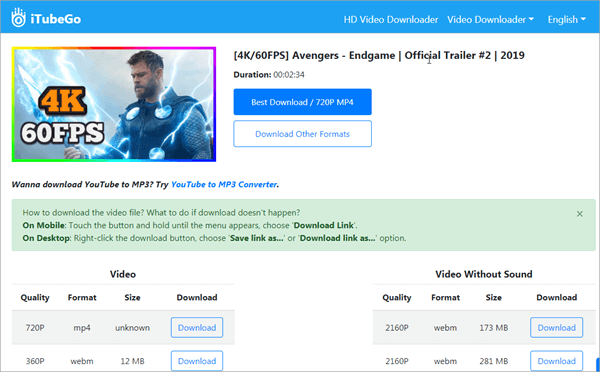Screen dimensions: 600x372
Task: Open the HD Video Downloader page
Action: point(391,20)
